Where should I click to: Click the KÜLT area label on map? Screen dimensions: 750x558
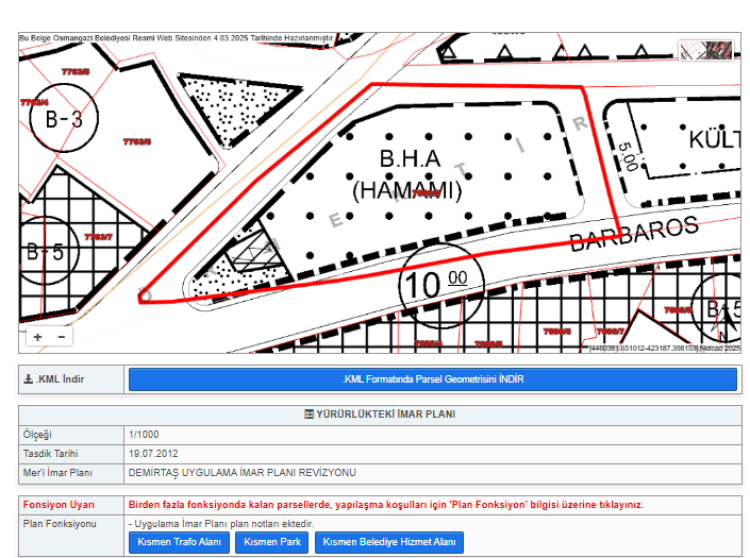712,139
